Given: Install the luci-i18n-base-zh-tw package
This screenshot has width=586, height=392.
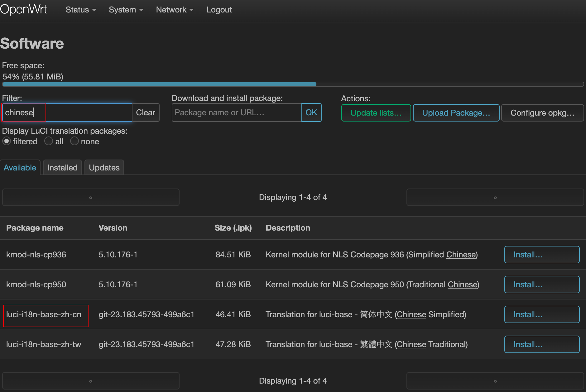Looking at the screenshot, I should (x=542, y=344).
